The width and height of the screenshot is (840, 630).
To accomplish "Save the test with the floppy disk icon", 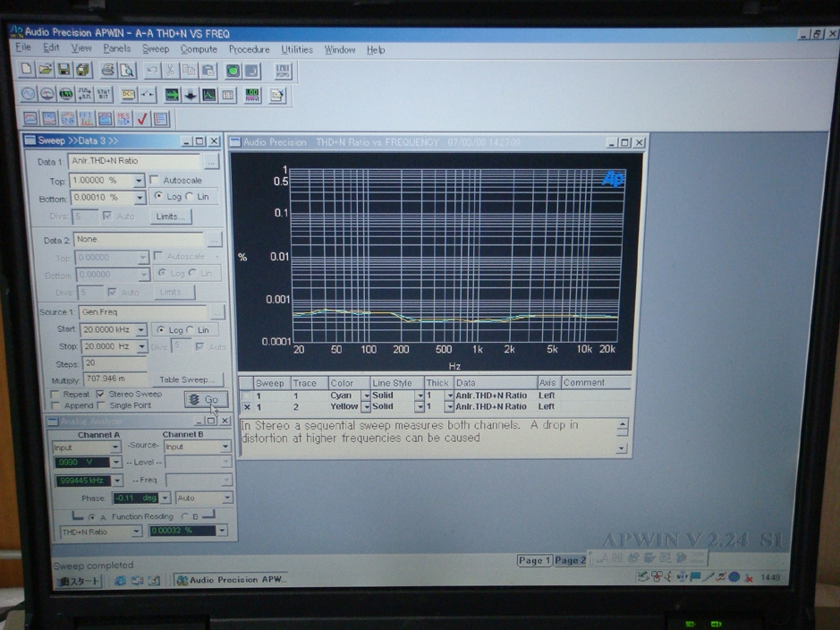I will [x=64, y=70].
